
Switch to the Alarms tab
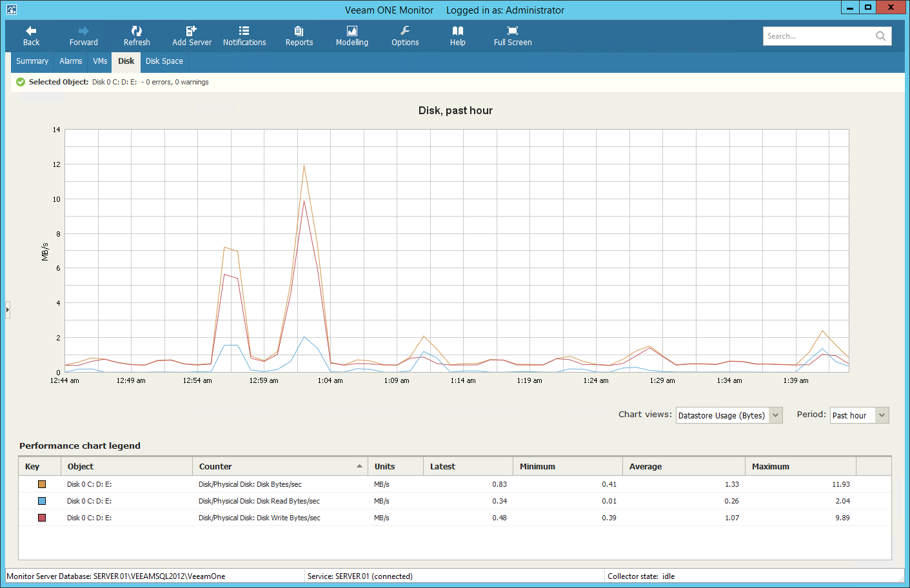click(x=71, y=61)
